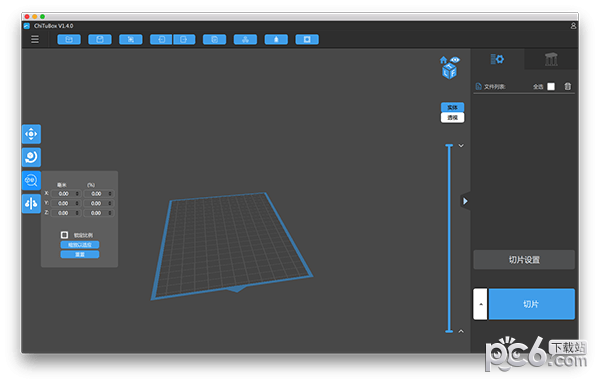Click the open file toolbar button

click(69, 39)
